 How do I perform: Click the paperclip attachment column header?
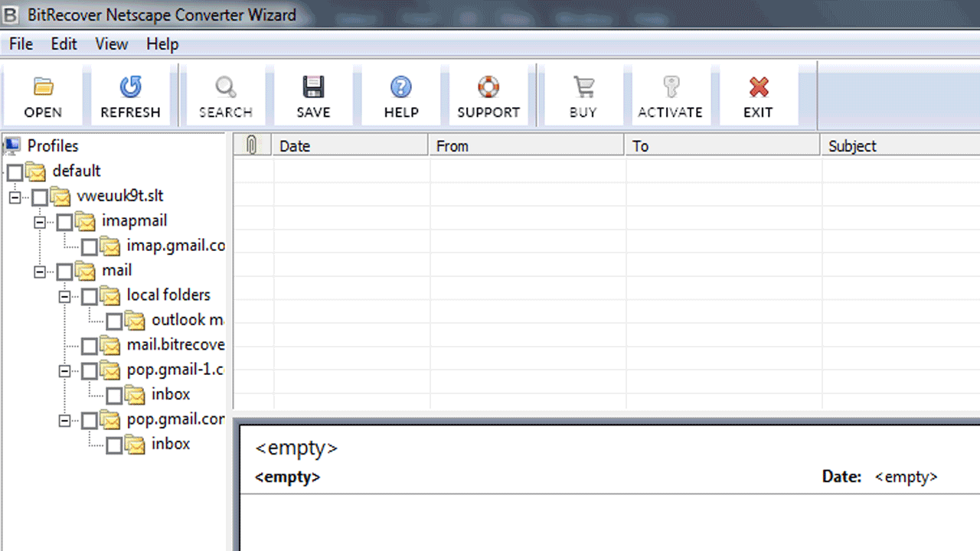(252, 145)
